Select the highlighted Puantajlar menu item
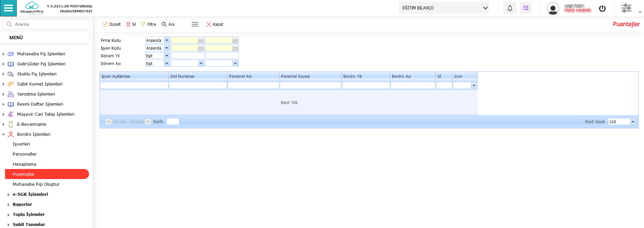Image resolution: width=644 pixels, height=228 pixels. [47, 174]
